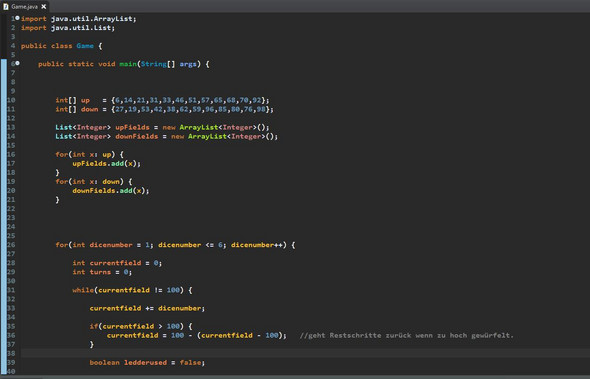Click on the downFields ArrayList declaration
The height and width of the screenshot is (379, 590).
click(x=167, y=136)
